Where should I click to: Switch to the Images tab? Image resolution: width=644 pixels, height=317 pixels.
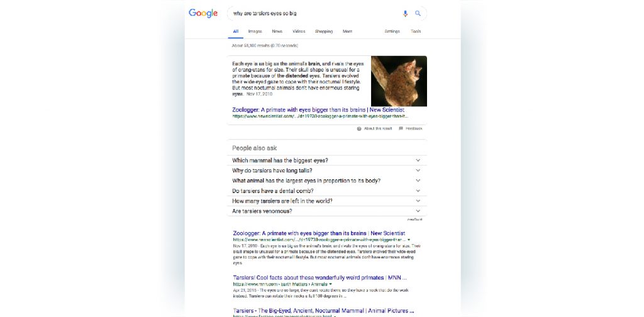[255, 31]
